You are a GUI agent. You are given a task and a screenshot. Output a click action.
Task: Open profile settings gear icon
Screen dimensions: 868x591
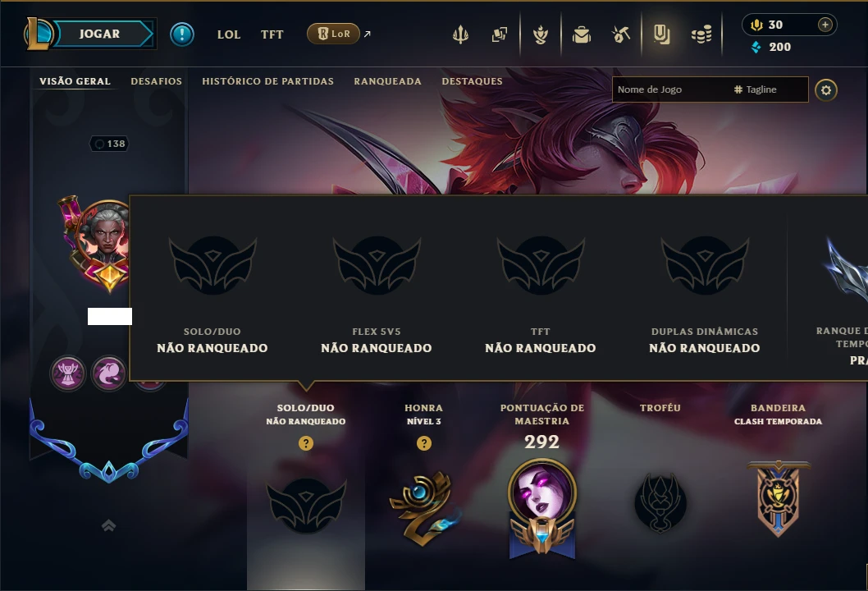(x=826, y=89)
